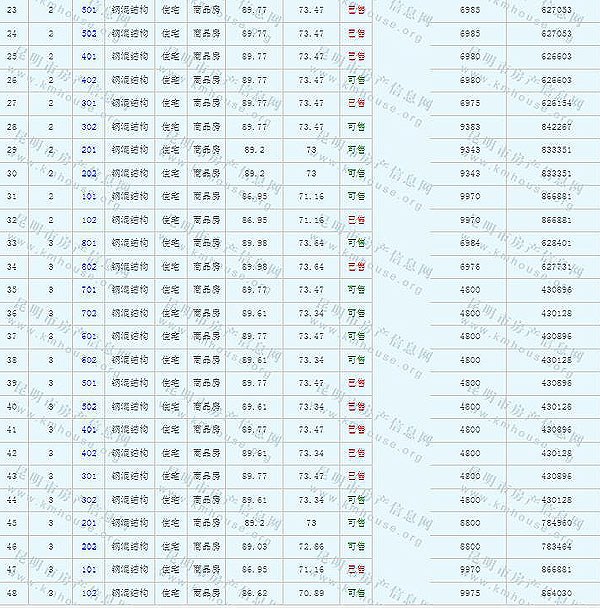Click the 可售 status in row 29

point(355,150)
